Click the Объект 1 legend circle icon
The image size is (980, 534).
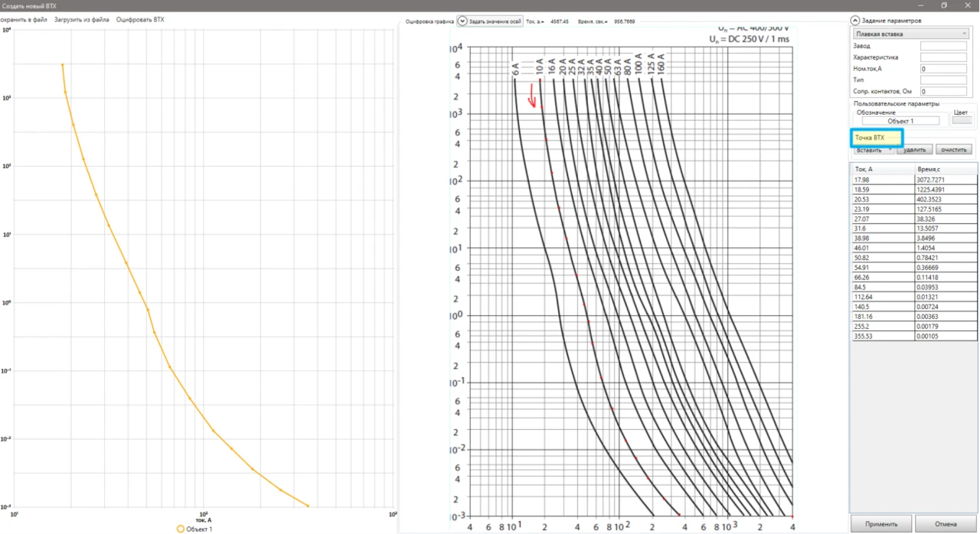[181, 529]
